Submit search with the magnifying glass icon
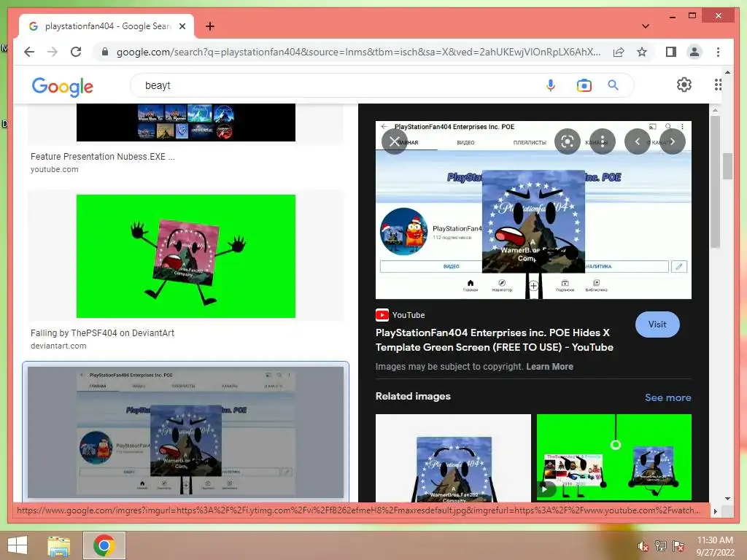Screen dimensions: 747x560 coord(613,85)
